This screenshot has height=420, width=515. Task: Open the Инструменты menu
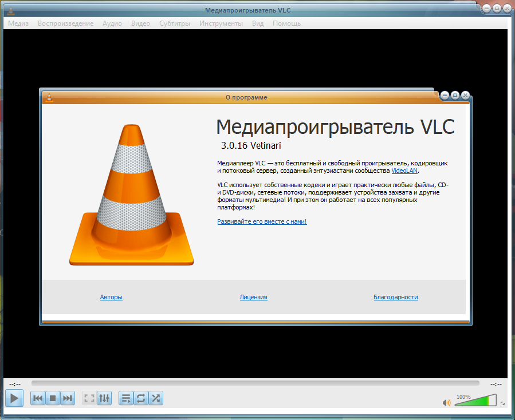click(221, 23)
